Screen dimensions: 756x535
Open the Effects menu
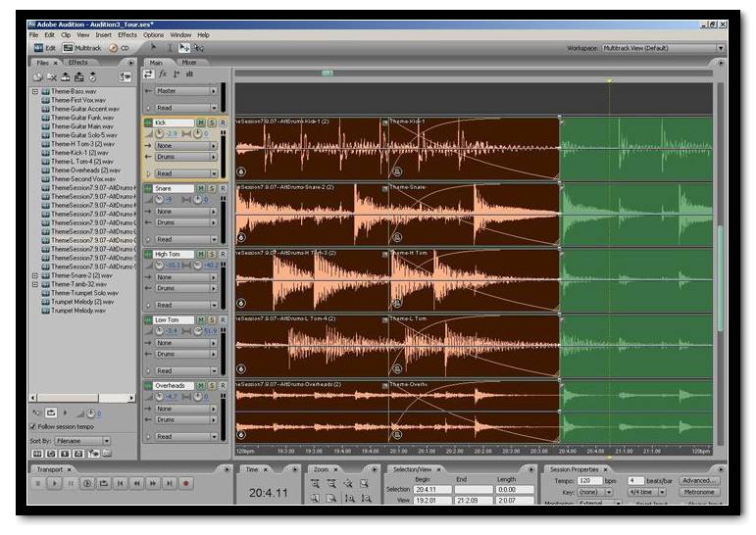pos(127,35)
